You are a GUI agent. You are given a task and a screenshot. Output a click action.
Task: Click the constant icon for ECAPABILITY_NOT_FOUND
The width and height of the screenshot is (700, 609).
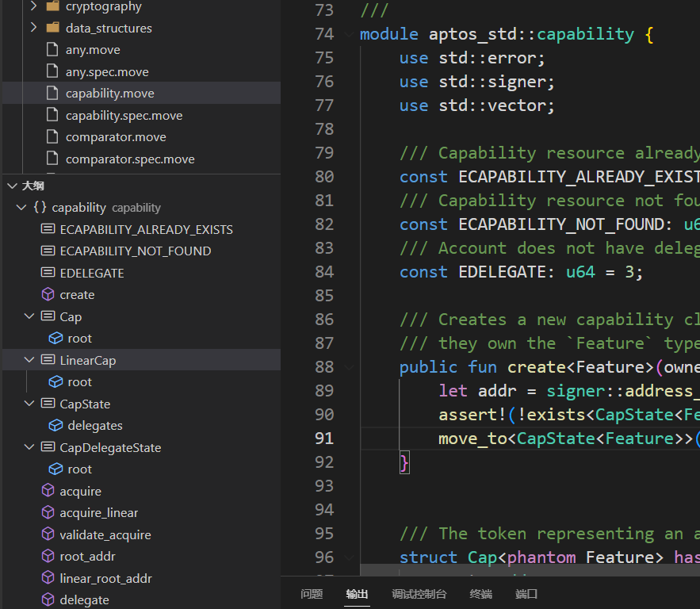point(48,251)
